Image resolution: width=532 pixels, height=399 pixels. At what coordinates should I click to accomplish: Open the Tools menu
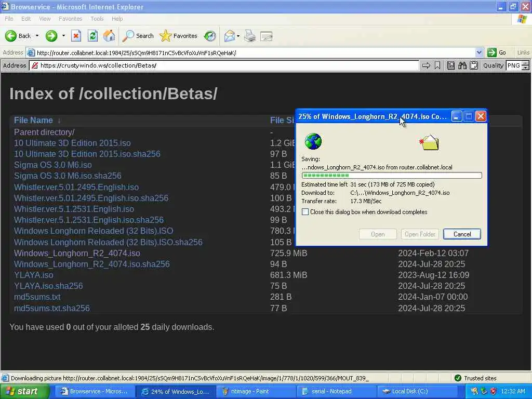pyautogui.click(x=97, y=19)
